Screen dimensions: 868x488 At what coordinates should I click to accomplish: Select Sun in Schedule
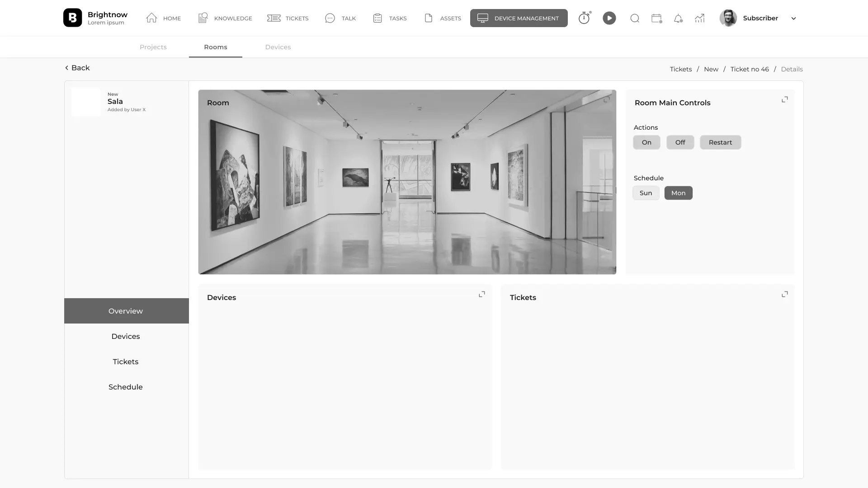point(646,193)
